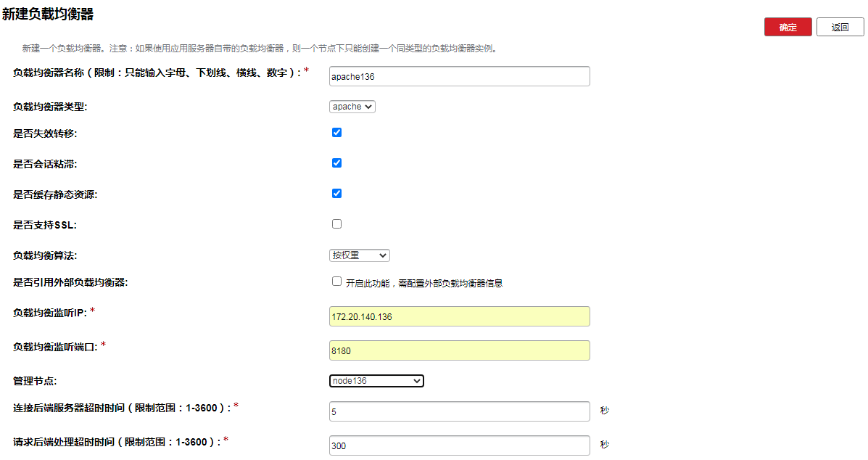
Task: Click the 负载均衡监听IP field with 172.20.140.136
Action: [459, 316]
